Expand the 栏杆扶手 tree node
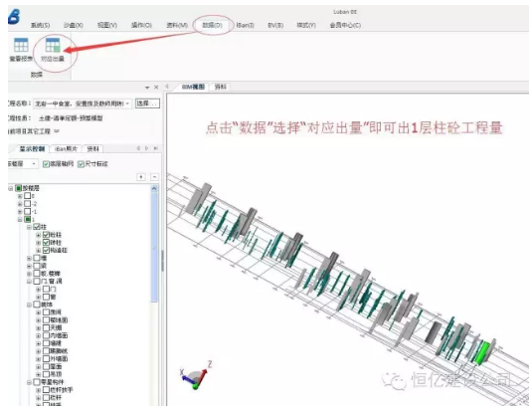 (x=39, y=390)
